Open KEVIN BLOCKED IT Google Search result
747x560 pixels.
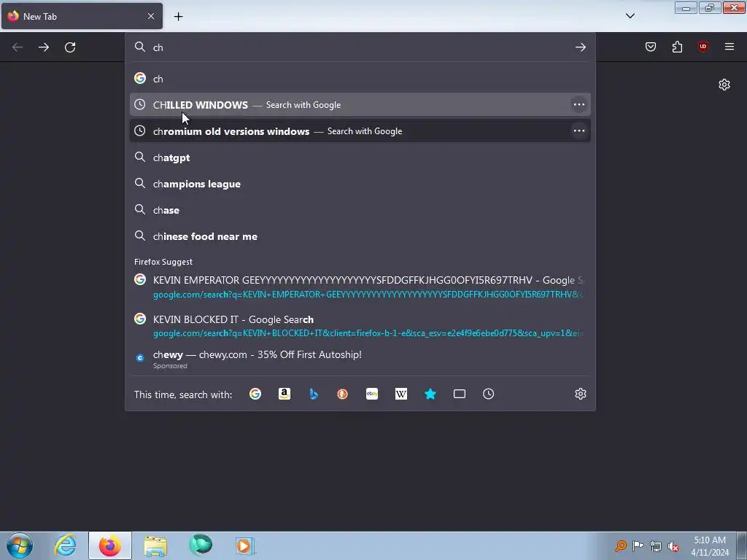pos(360,326)
